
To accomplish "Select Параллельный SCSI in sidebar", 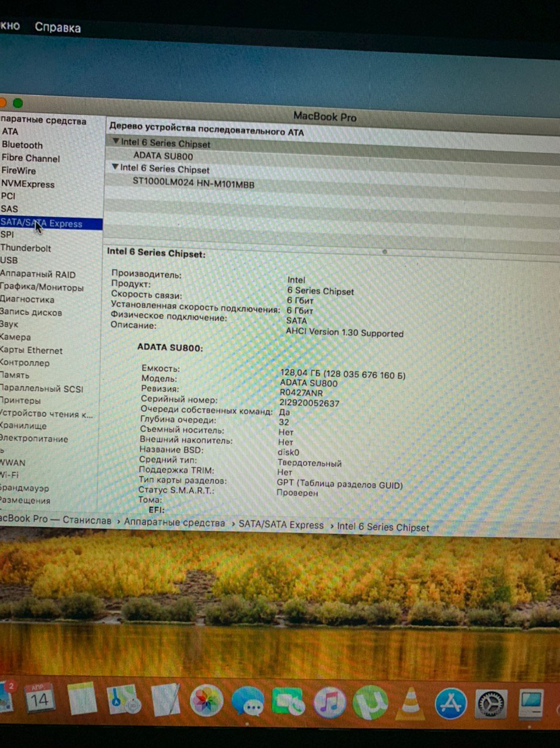I will pyautogui.click(x=42, y=388).
